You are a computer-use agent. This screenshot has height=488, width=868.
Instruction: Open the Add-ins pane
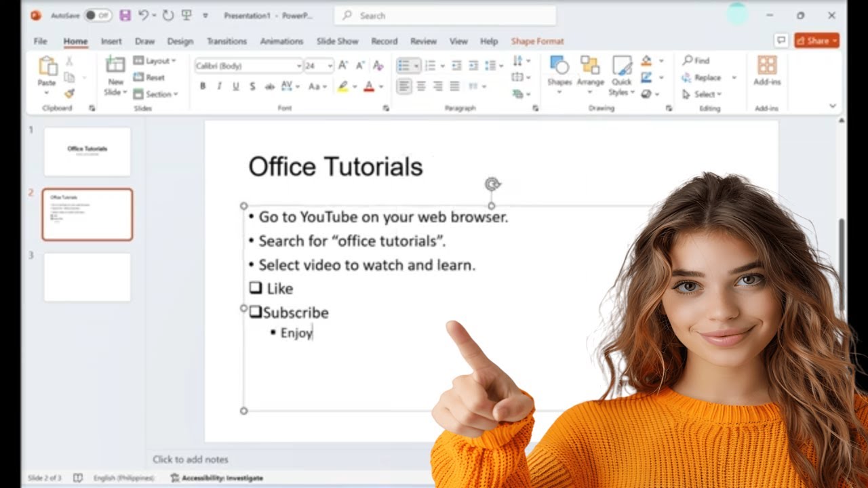pos(767,71)
